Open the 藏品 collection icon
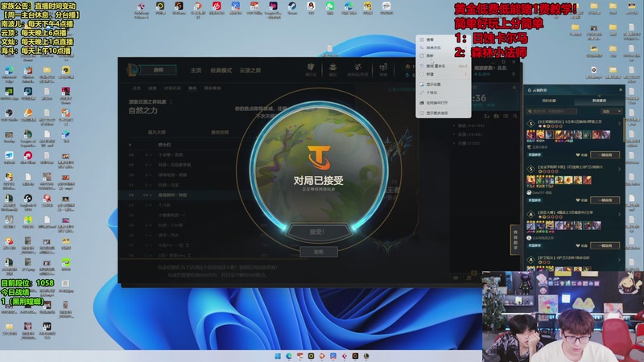The height and width of the screenshot is (362, 644). click(x=333, y=68)
